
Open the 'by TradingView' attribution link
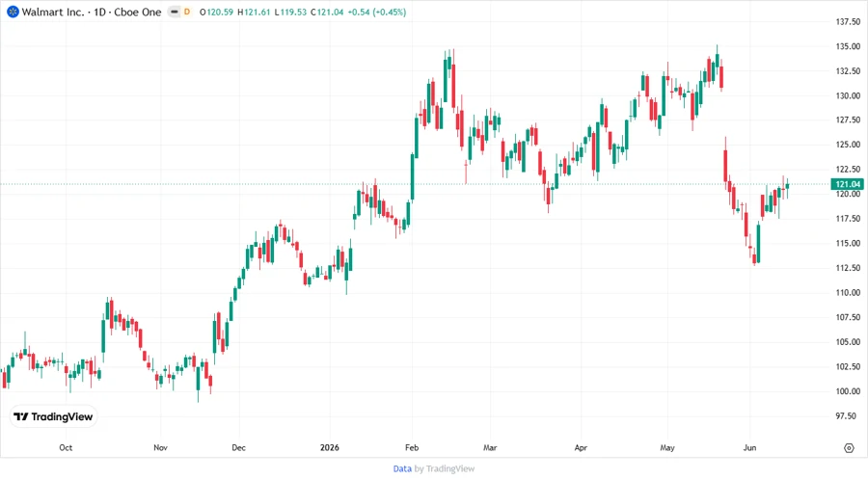[445, 468]
